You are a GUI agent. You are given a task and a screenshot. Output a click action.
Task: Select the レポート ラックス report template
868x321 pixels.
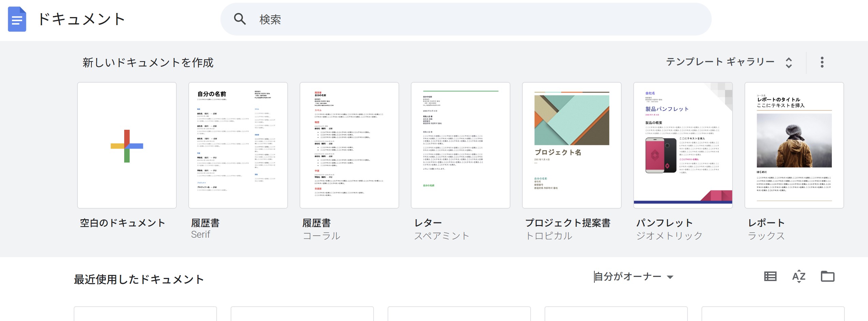(794, 145)
